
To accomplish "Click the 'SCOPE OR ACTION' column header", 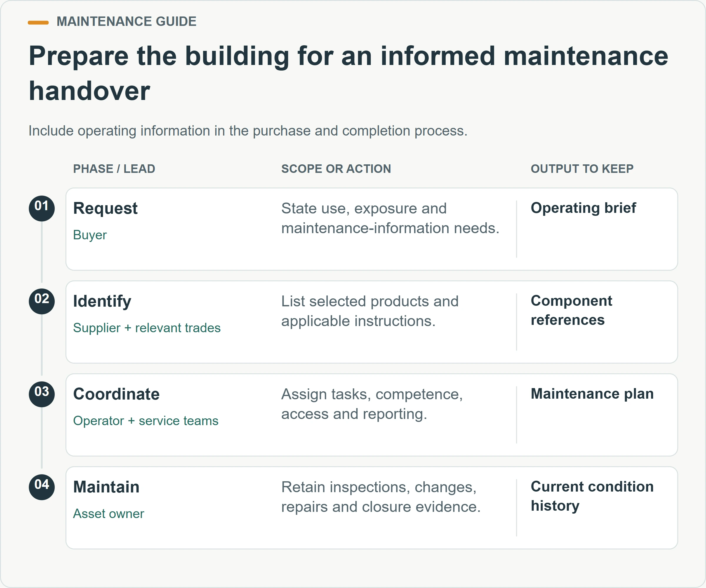I will [x=336, y=169].
